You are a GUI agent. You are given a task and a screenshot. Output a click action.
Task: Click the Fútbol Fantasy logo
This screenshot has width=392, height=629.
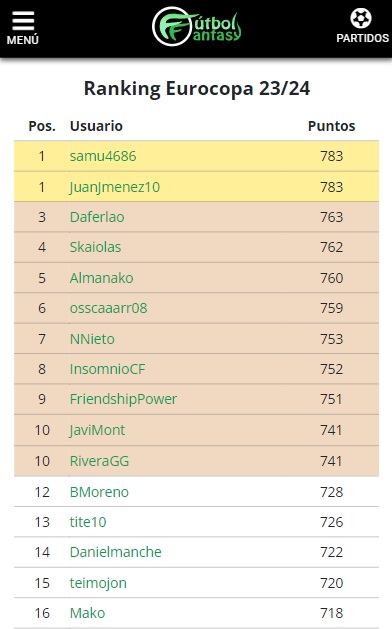point(197,26)
